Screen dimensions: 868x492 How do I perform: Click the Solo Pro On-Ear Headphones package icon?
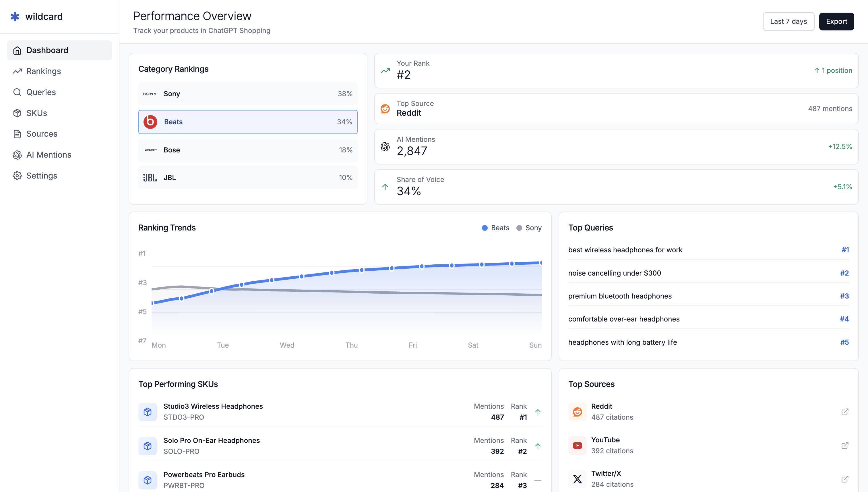coord(148,446)
